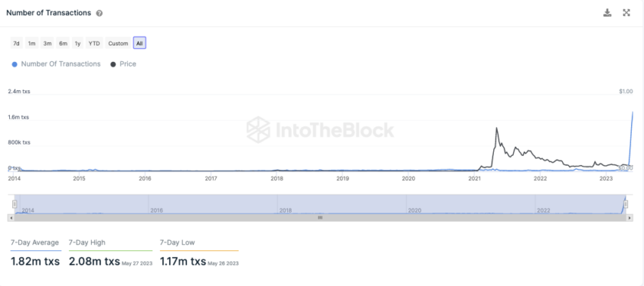This screenshot has width=644, height=286.
Task: Open the chart in fullscreen mode
Action: tap(627, 13)
